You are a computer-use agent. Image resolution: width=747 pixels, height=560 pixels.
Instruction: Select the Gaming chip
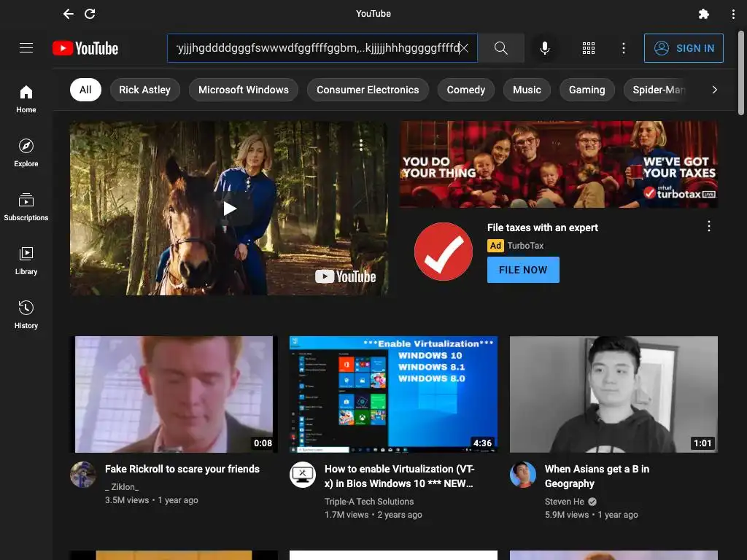(x=587, y=90)
